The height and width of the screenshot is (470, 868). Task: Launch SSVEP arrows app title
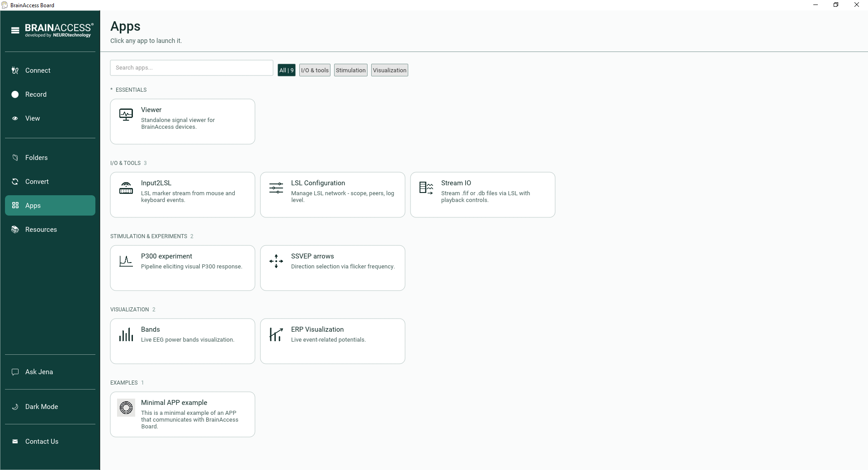pyautogui.click(x=312, y=256)
